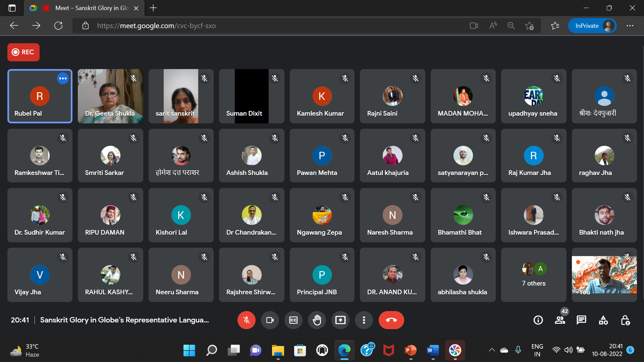
Task: Click the red REC recording indicator
Action: point(23,52)
